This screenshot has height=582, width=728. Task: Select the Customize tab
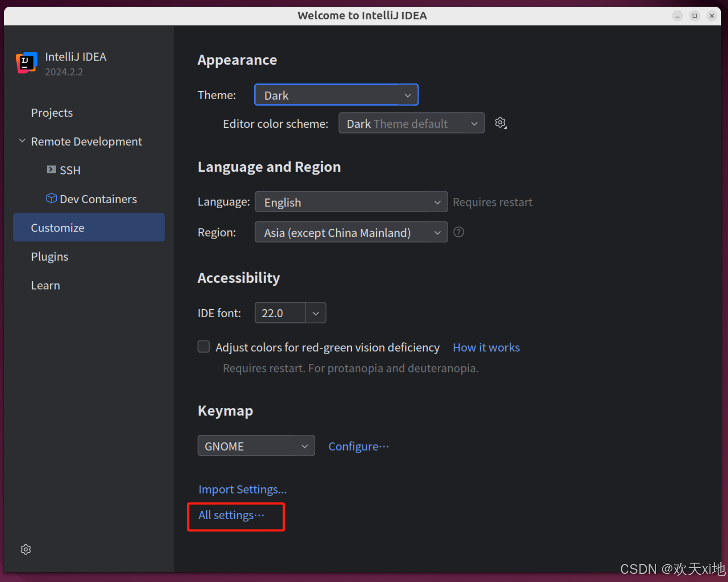coord(89,228)
